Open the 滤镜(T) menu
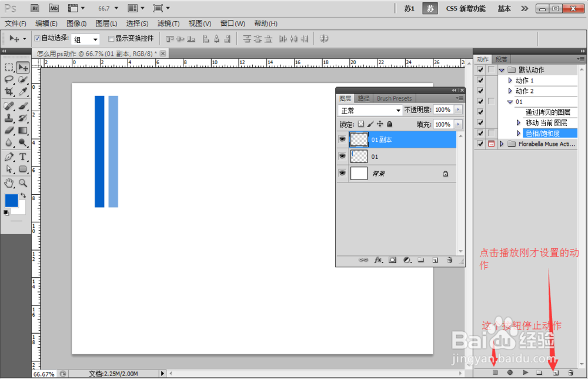The height and width of the screenshot is (379, 588). click(168, 24)
